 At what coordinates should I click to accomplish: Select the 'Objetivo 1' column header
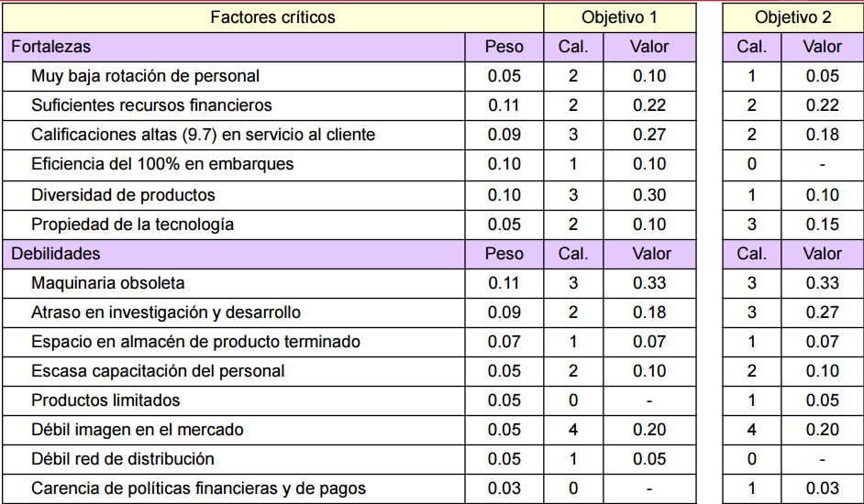coord(619,17)
